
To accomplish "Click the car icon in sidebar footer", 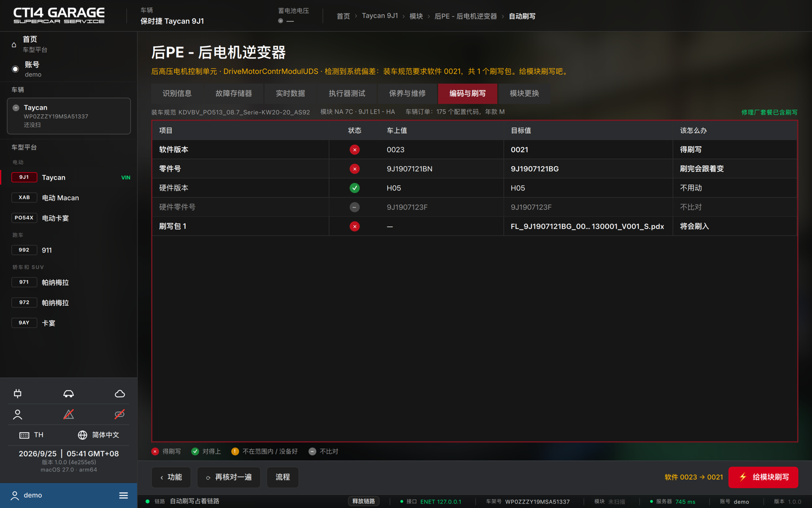I will [x=69, y=394].
